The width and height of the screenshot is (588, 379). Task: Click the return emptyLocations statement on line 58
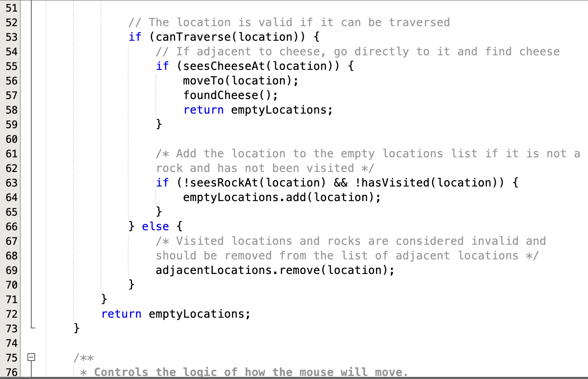click(257, 110)
